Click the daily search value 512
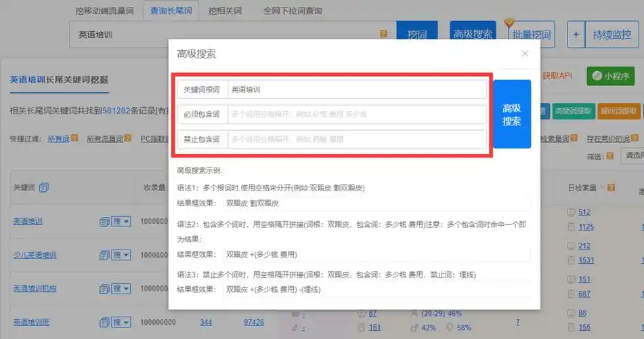This screenshot has width=644, height=339. pos(584,212)
